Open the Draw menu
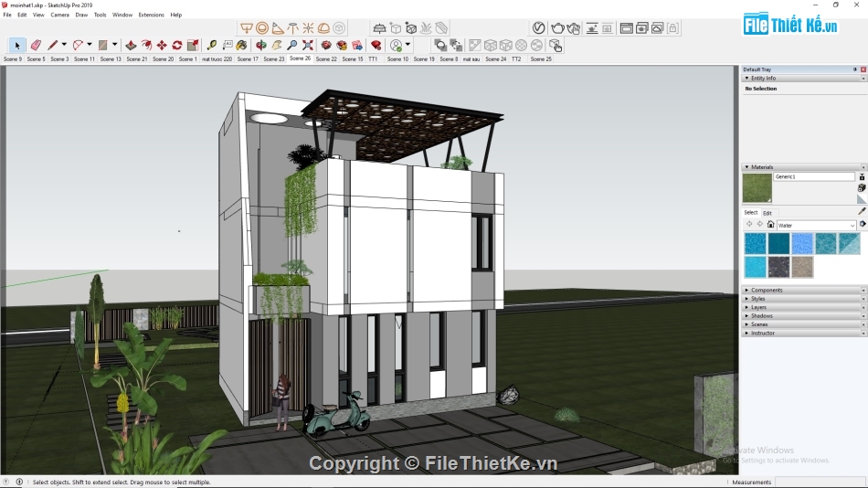Screen dimensions: 868x488 [81, 15]
